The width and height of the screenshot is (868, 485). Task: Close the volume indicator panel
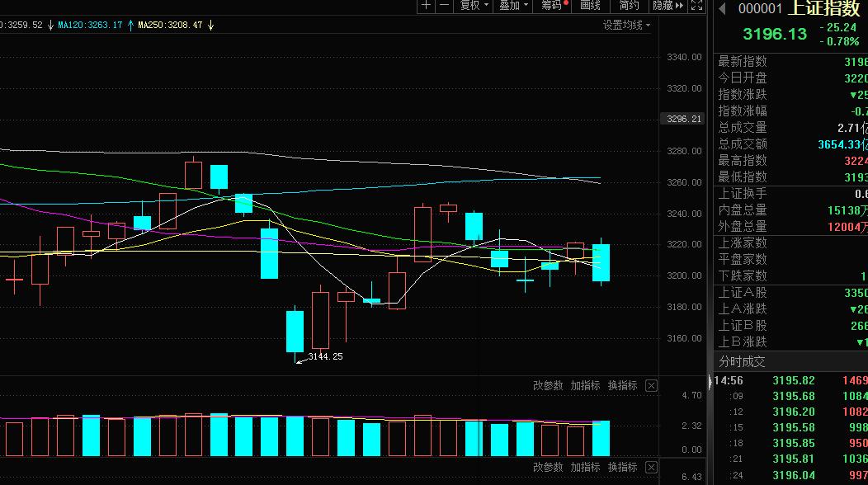[x=652, y=386]
